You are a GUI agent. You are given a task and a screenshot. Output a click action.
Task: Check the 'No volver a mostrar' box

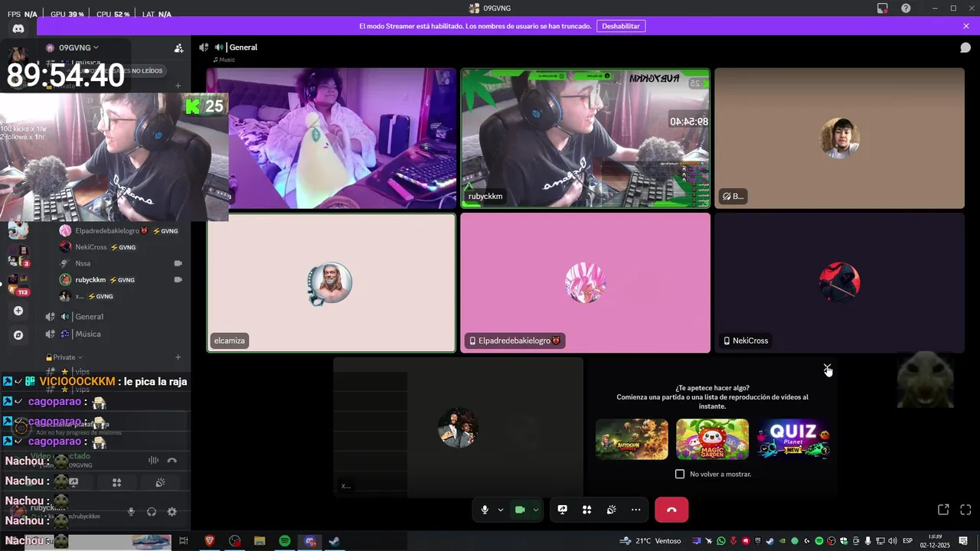tap(680, 474)
